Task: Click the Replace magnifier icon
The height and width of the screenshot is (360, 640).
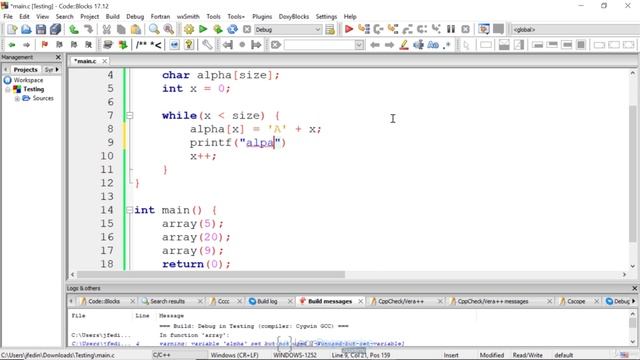Action: tap(168, 29)
